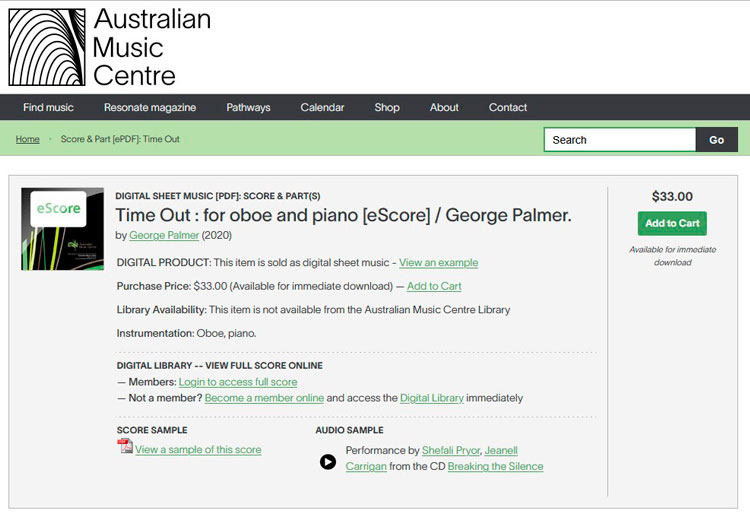Screen dimensions: 750x515
Task: Open the Contact menu item
Action: point(507,108)
